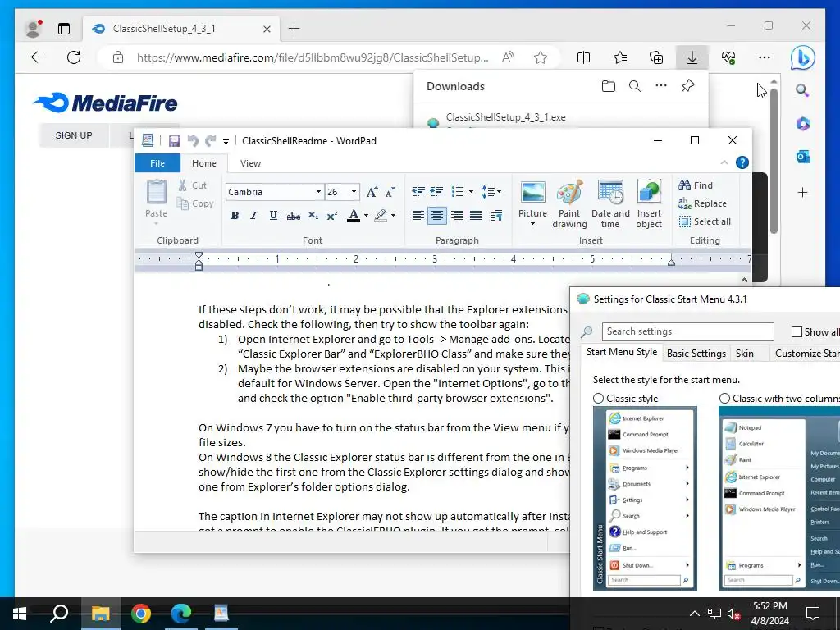Screen dimensions: 840x630
Task: Open the Skin tab in settings
Action: click(745, 354)
